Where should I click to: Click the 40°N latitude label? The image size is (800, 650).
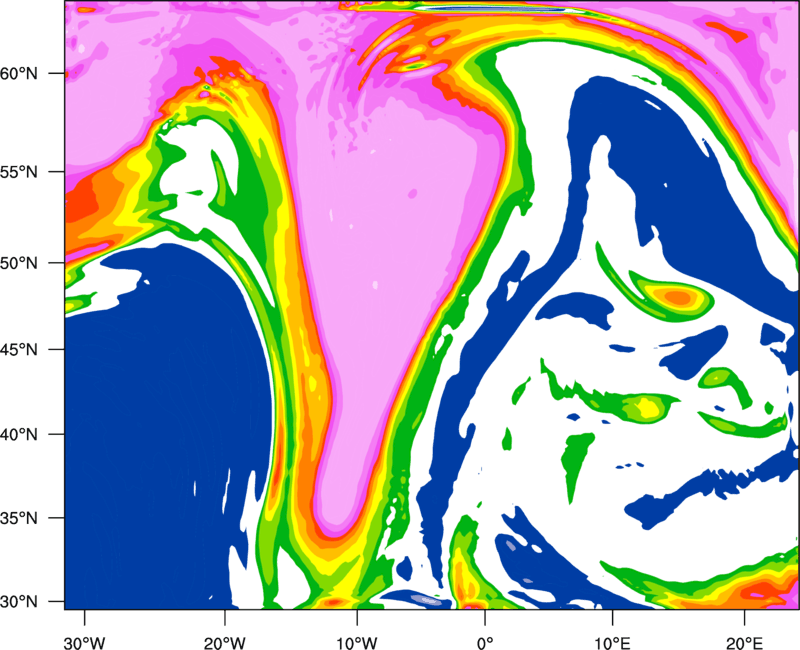click(x=19, y=435)
